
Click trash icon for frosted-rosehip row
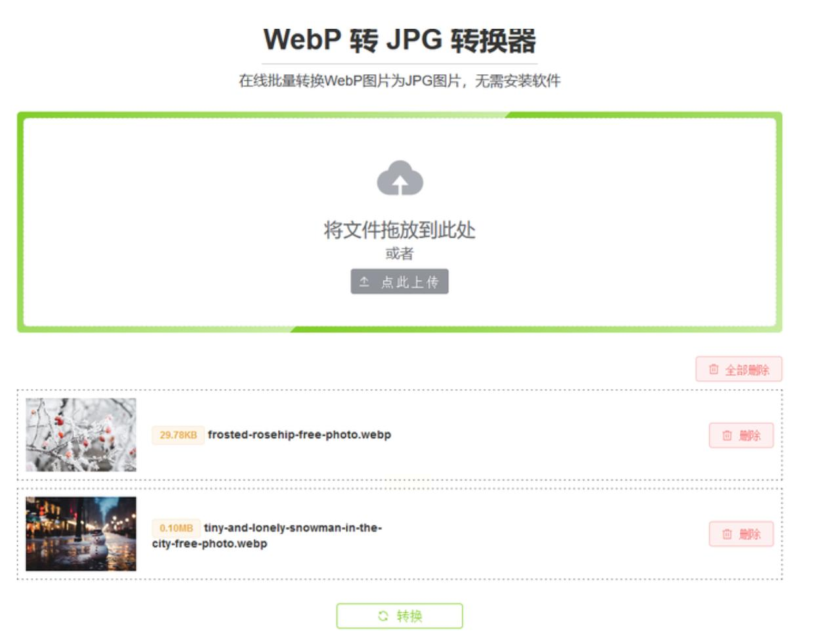(726, 435)
